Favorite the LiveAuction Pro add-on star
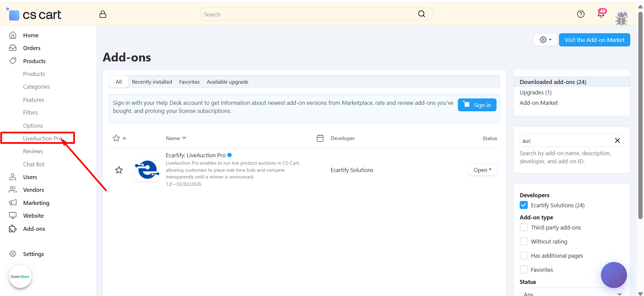The width and height of the screenshot is (644, 296). coord(119,170)
